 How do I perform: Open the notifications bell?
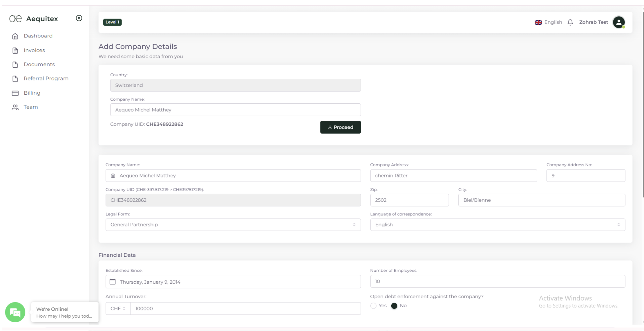point(570,22)
